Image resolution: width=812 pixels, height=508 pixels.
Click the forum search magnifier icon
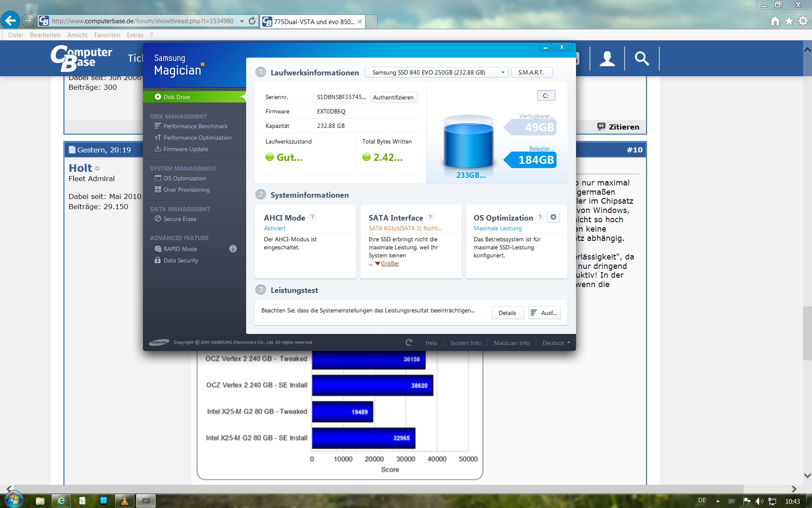[642, 58]
